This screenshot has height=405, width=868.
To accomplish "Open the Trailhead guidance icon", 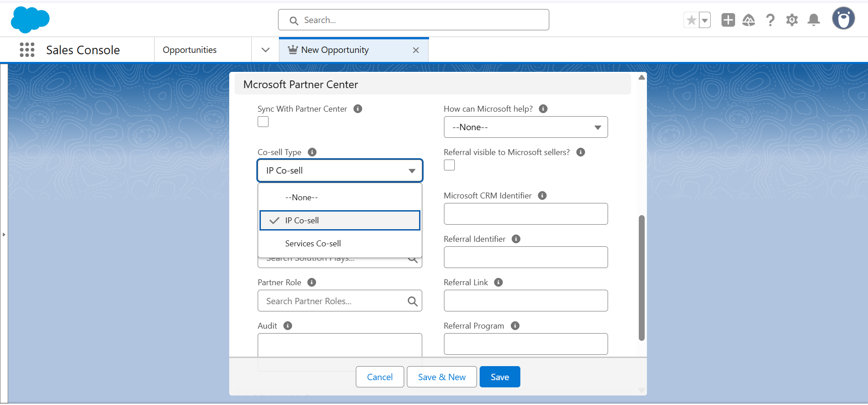I will [x=749, y=20].
